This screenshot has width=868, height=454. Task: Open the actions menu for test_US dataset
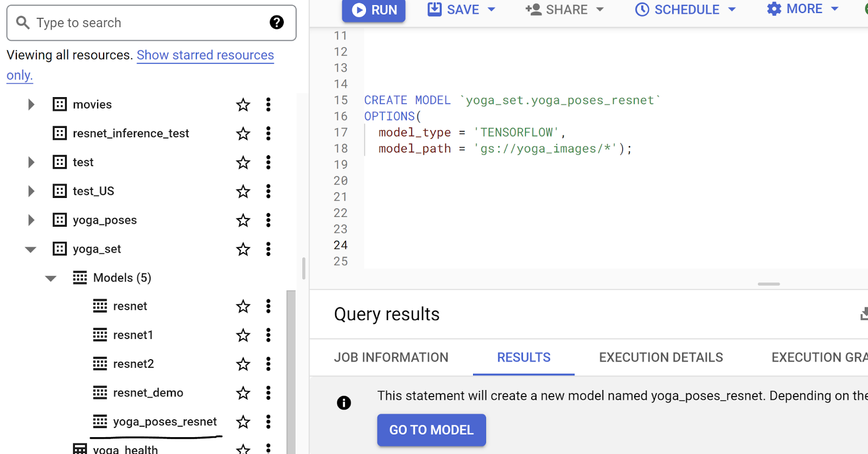click(x=268, y=191)
